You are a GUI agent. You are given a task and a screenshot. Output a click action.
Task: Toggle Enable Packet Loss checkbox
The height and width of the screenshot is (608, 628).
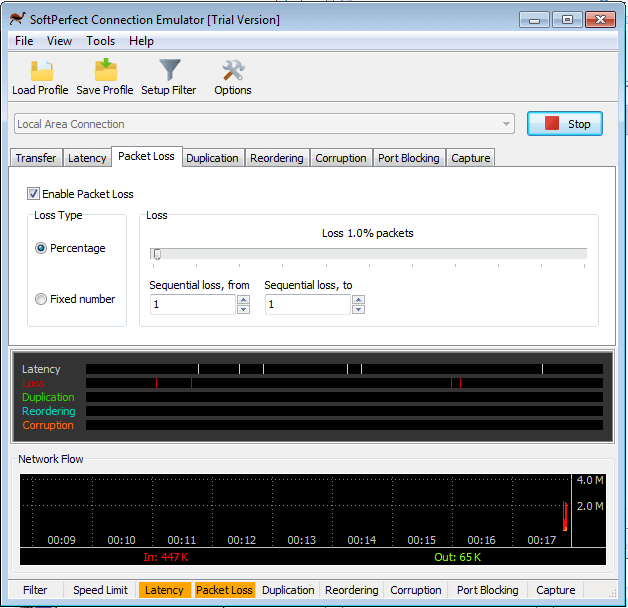point(33,194)
